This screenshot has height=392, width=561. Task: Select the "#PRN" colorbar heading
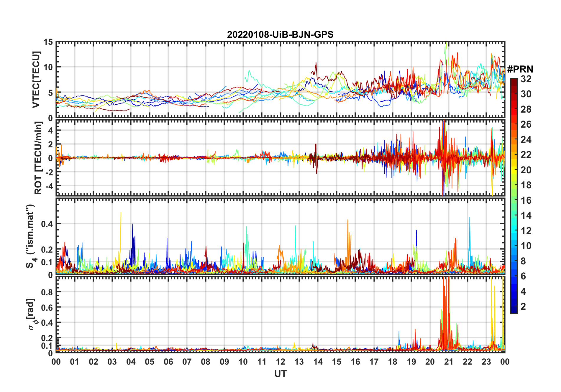tap(520, 69)
